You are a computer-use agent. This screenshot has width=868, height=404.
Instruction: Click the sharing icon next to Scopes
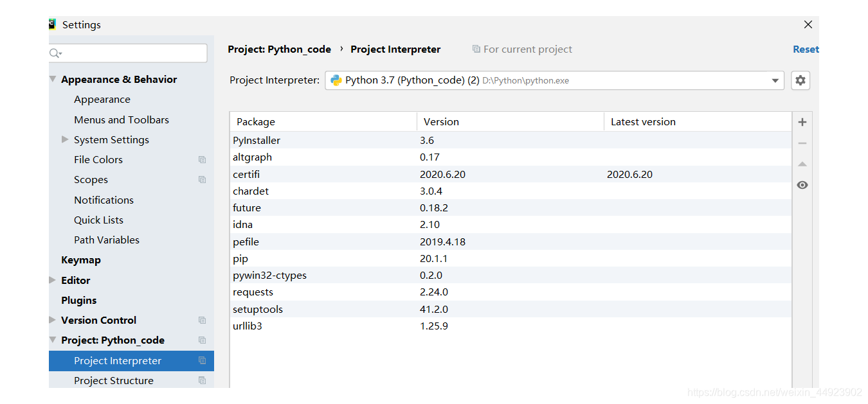click(x=202, y=179)
